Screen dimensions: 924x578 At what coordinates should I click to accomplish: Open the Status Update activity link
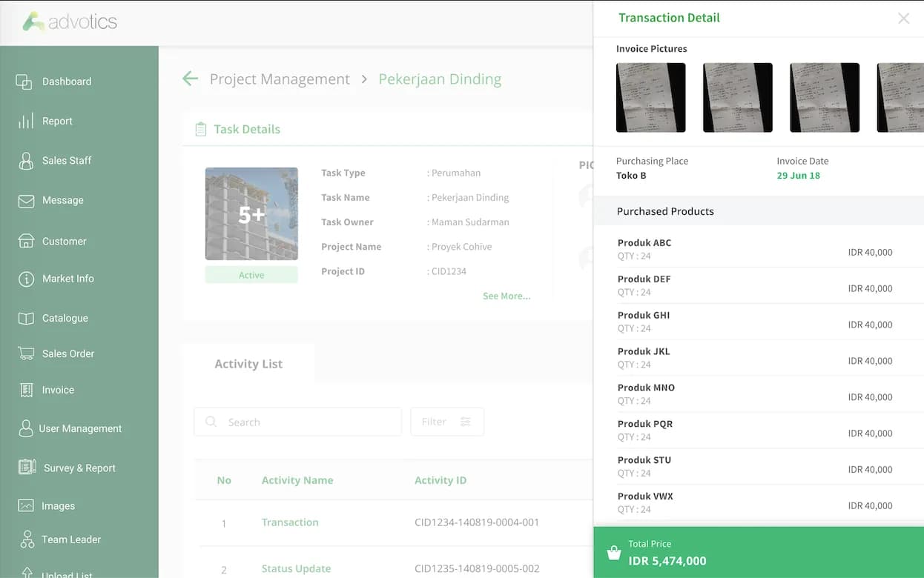pos(296,569)
